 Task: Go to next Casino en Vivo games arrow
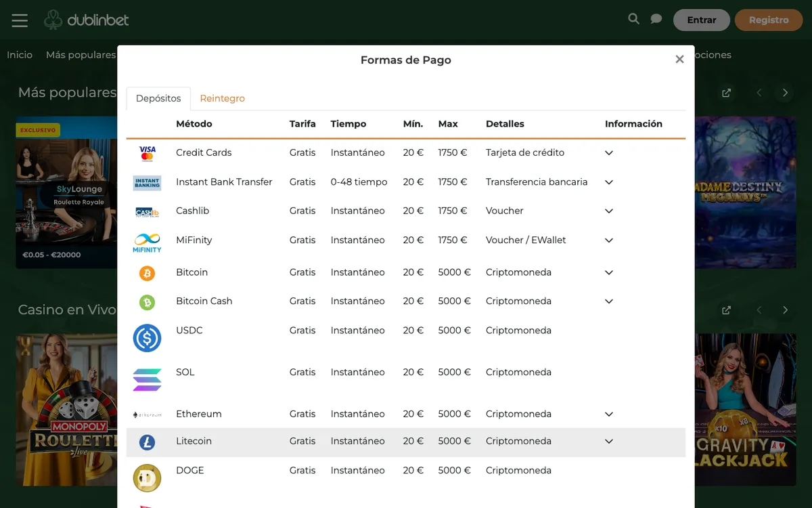785,310
